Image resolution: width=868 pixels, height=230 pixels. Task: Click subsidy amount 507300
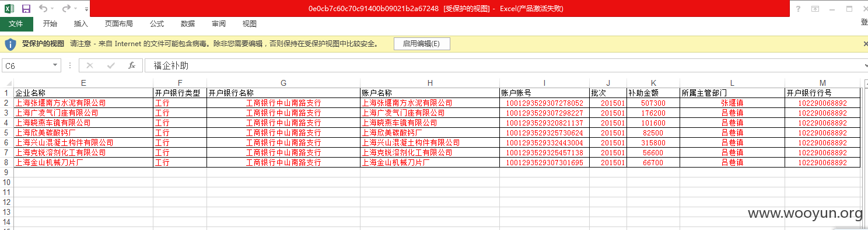pos(653,103)
